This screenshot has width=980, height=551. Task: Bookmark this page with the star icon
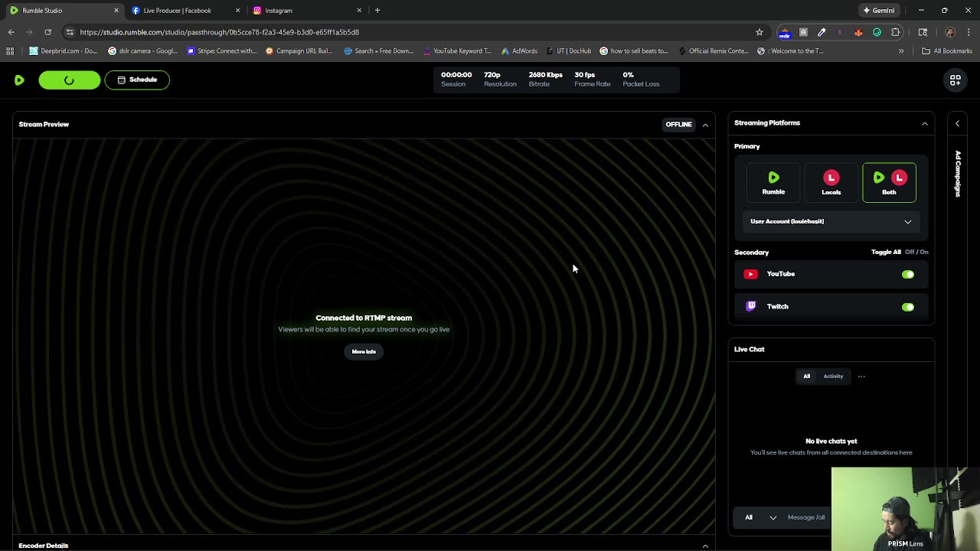click(759, 32)
